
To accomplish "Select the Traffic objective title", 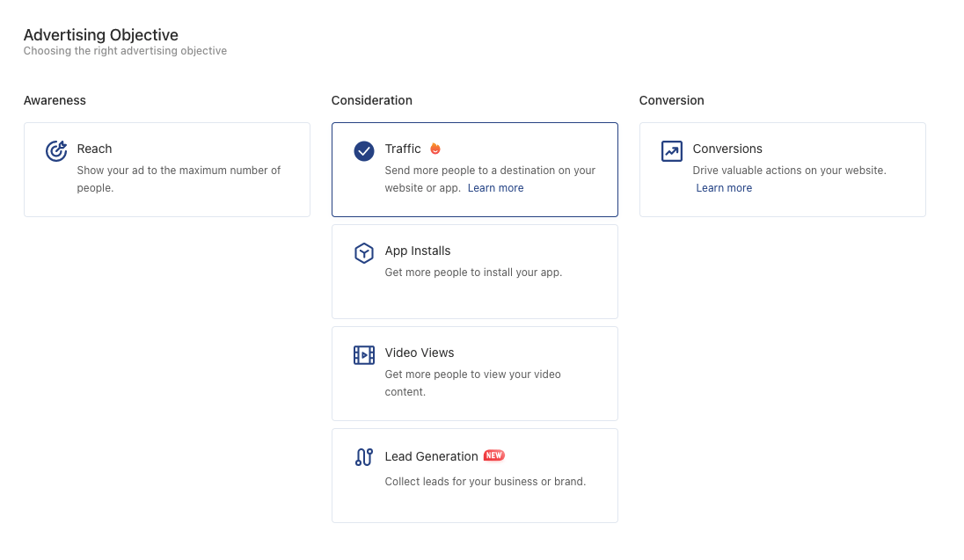I will [x=403, y=149].
